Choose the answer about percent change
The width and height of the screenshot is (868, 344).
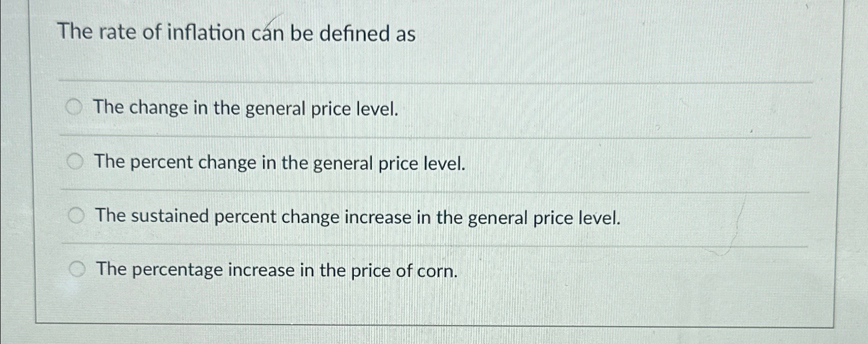pyautogui.click(x=281, y=163)
